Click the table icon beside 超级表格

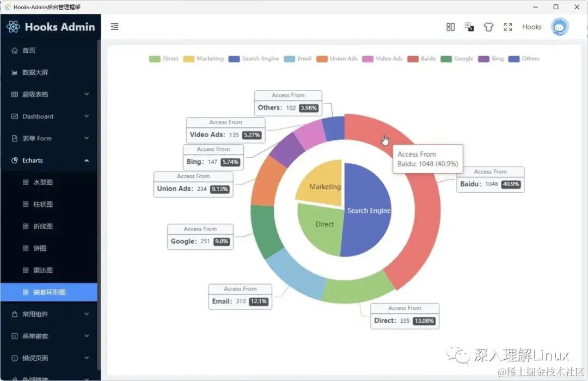click(x=15, y=94)
